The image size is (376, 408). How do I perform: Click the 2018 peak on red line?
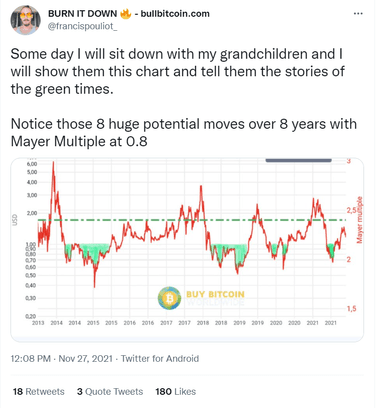(x=201, y=187)
